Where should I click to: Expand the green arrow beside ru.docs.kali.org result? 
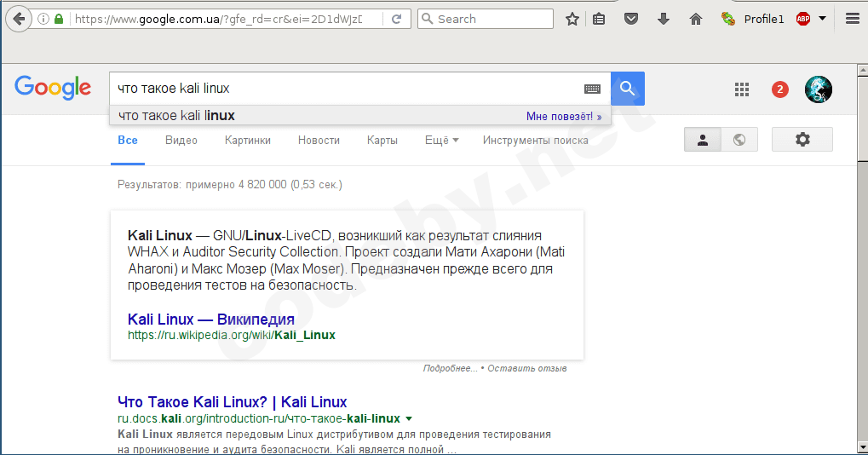pos(409,418)
